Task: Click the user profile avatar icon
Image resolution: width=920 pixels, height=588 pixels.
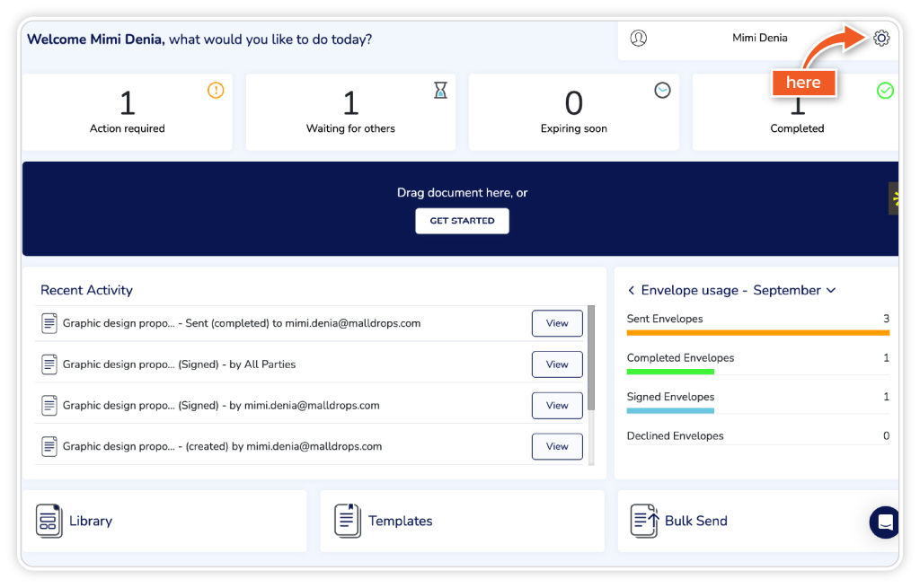Action: [x=639, y=39]
